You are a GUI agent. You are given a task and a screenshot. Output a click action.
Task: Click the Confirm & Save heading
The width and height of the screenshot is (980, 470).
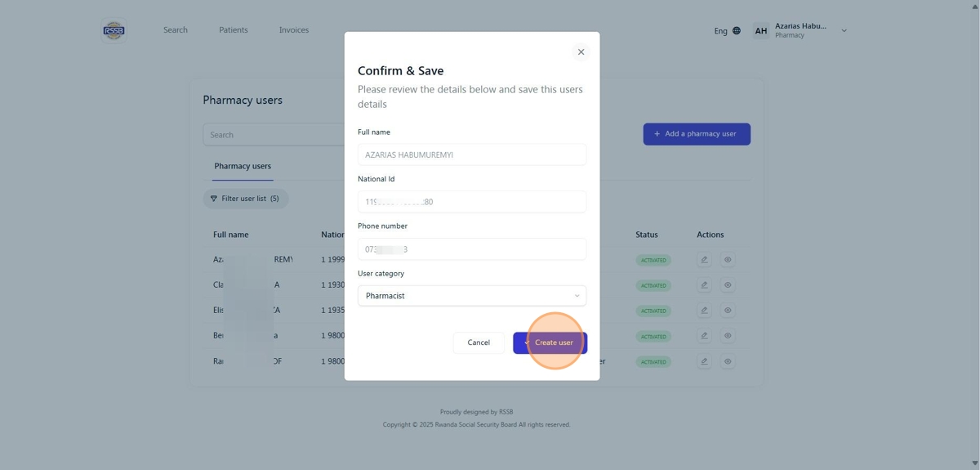(x=401, y=71)
